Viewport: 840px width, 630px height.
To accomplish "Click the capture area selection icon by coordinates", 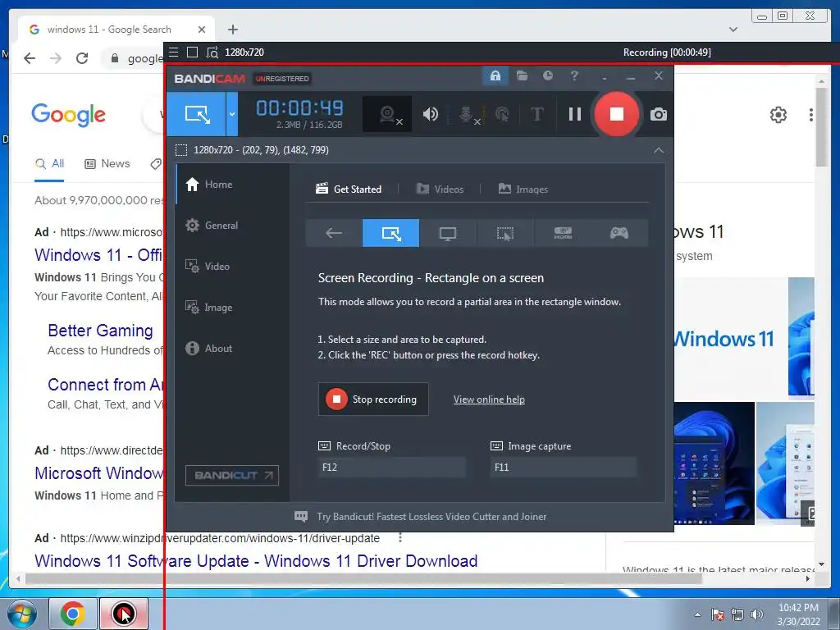I will click(181, 150).
